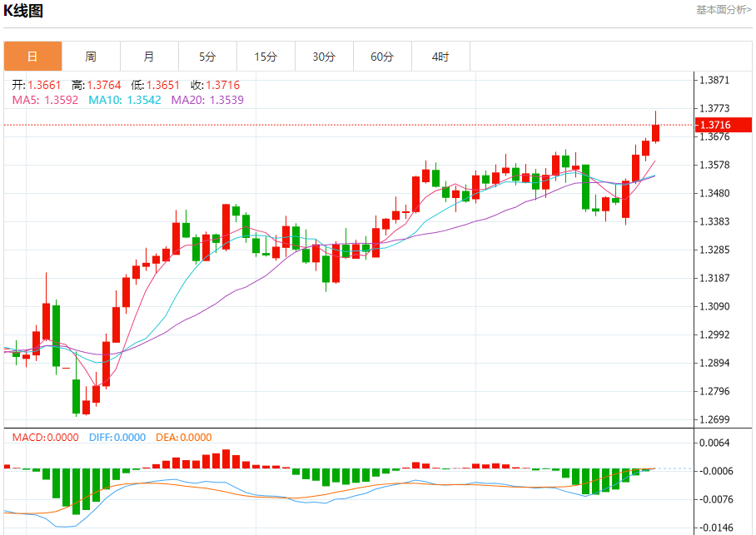Switch to the 5分 interval tab
Screen dimensions: 756x535
pos(207,57)
